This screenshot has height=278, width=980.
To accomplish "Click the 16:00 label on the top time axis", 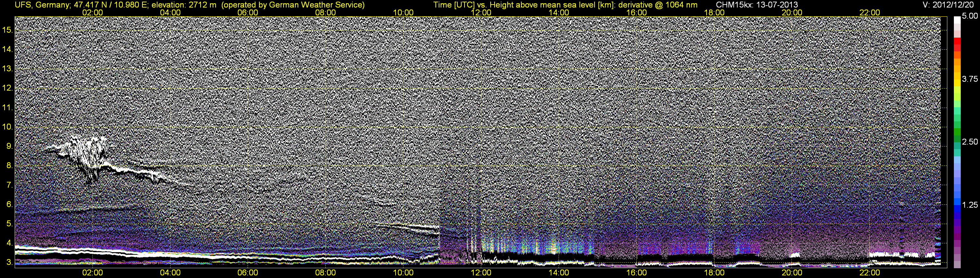I will 636,12.
